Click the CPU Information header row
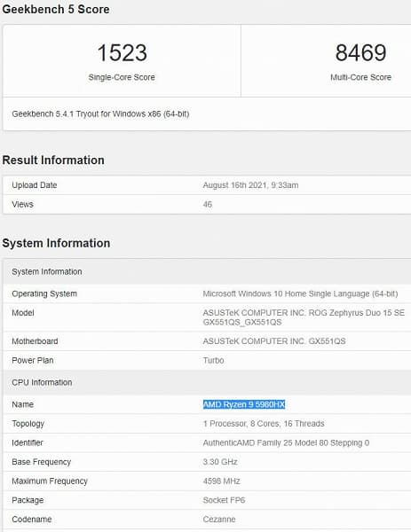 [207, 382]
